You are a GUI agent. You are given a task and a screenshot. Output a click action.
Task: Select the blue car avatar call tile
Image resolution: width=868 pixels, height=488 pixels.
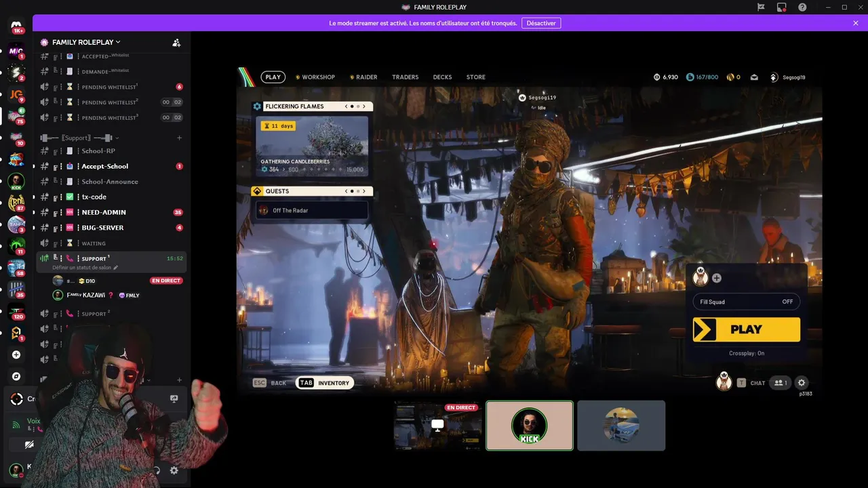click(621, 425)
